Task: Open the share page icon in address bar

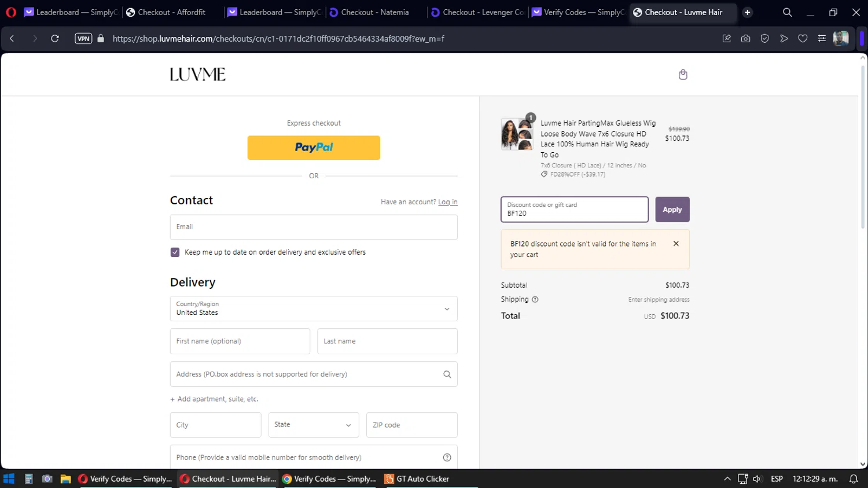Action: pos(727,39)
